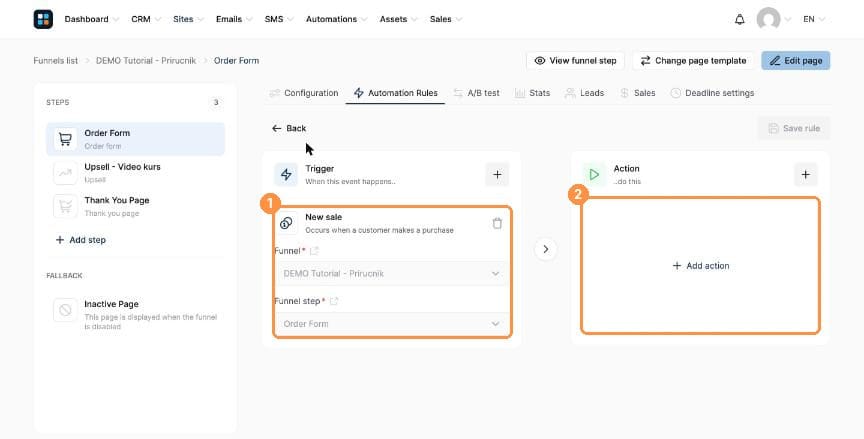Switch to the Configuration tab
Viewport: 864px width, 439px height.
coord(304,93)
